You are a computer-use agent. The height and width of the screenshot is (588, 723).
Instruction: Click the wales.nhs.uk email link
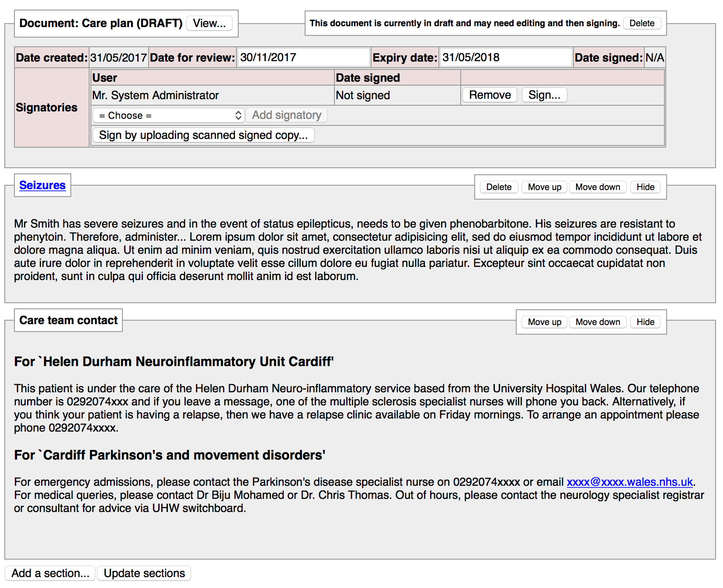[x=629, y=482]
